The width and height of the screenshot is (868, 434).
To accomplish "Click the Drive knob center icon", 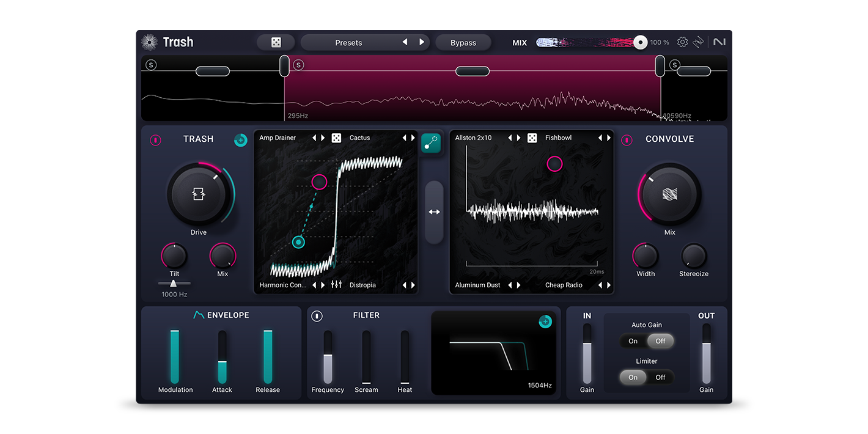I will point(199,194).
